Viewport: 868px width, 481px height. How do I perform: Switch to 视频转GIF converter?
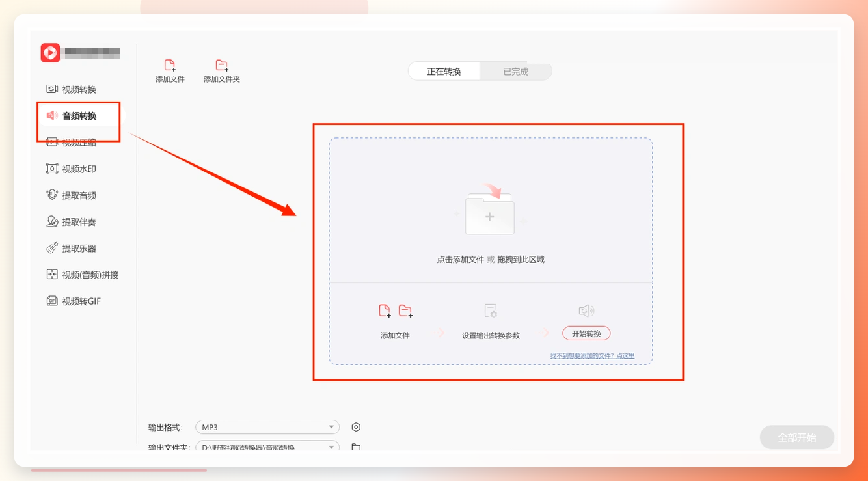pos(74,301)
